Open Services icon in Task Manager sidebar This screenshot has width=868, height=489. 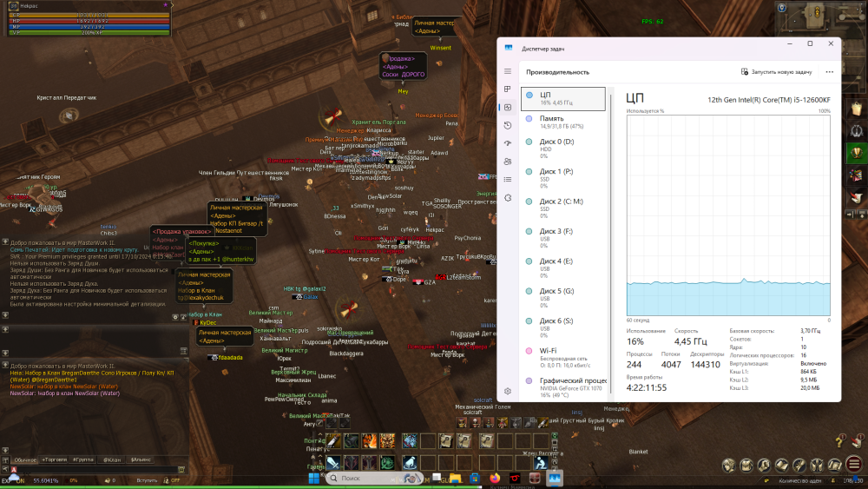(508, 198)
